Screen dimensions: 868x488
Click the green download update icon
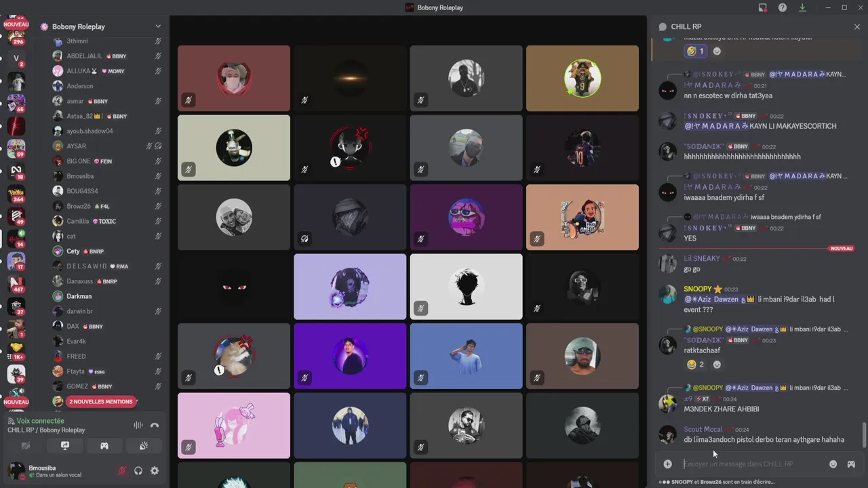pyautogui.click(x=803, y=7)
